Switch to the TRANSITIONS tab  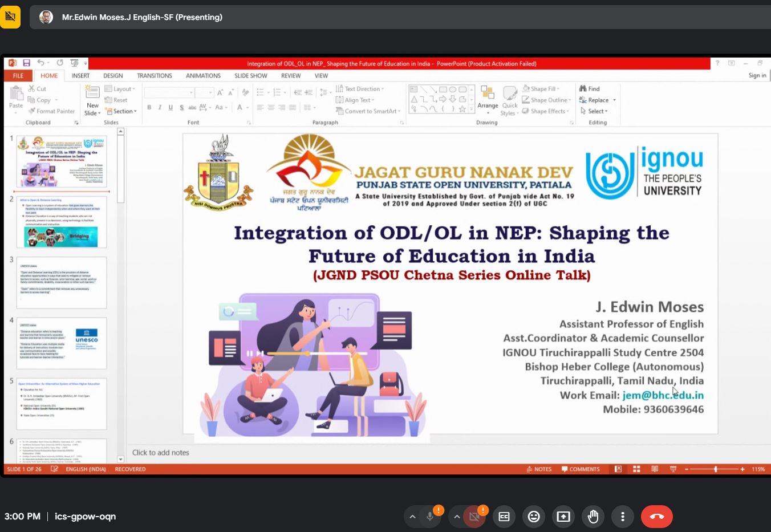point(155,75)
